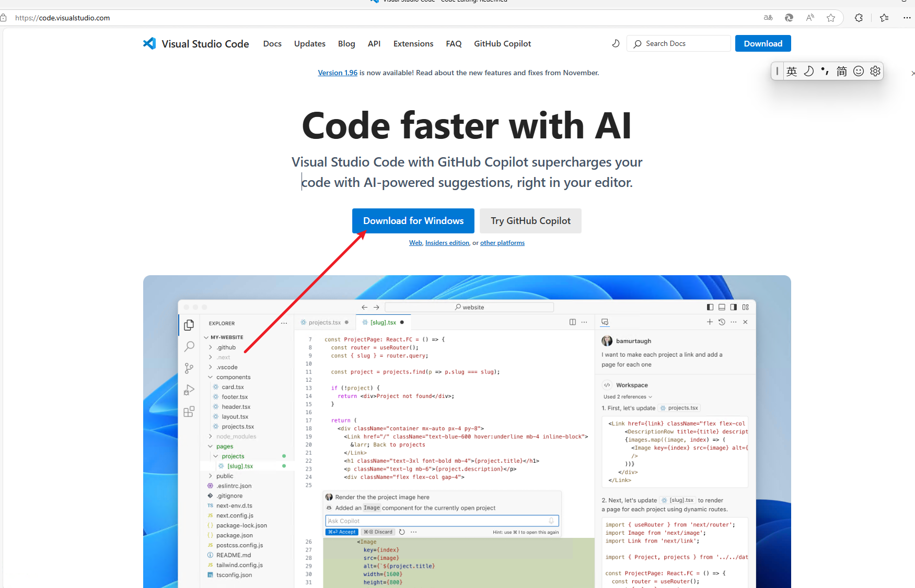915x588 pixels.
Task: Open the browser three-dot menu
Action: (x=907, y=18)
